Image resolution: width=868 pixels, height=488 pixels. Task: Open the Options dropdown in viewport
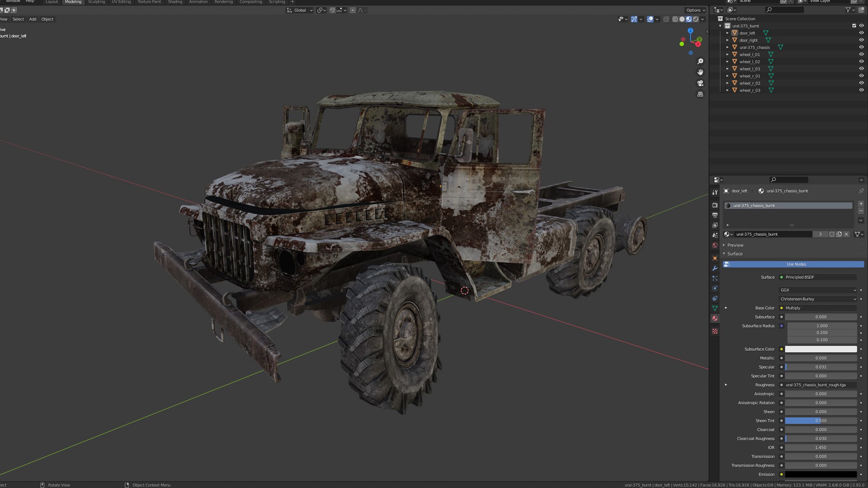(x=695, y=10)
